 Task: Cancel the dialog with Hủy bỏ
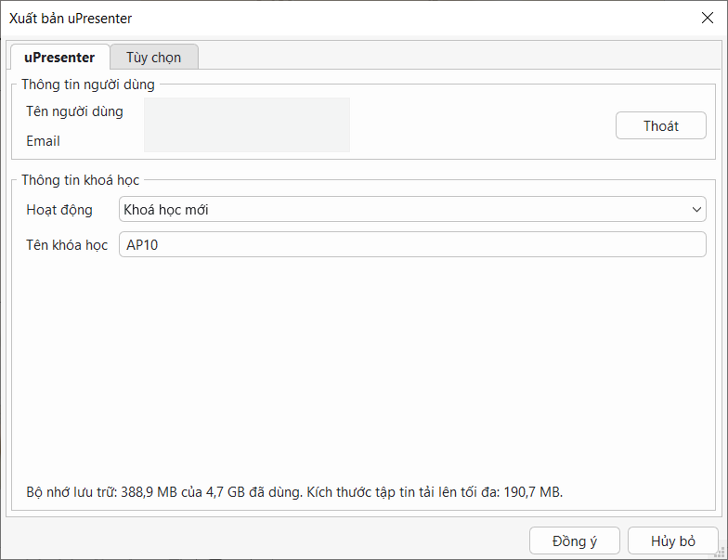[x=672, y=541]
